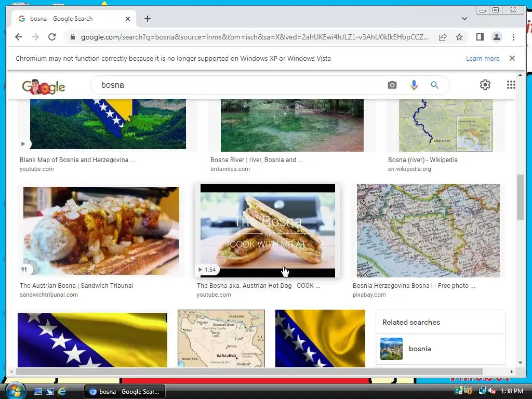The width and height of the screenshot is (532, 399).
Task: Click the 1:54 video duration badge
Action: [207, 270]
